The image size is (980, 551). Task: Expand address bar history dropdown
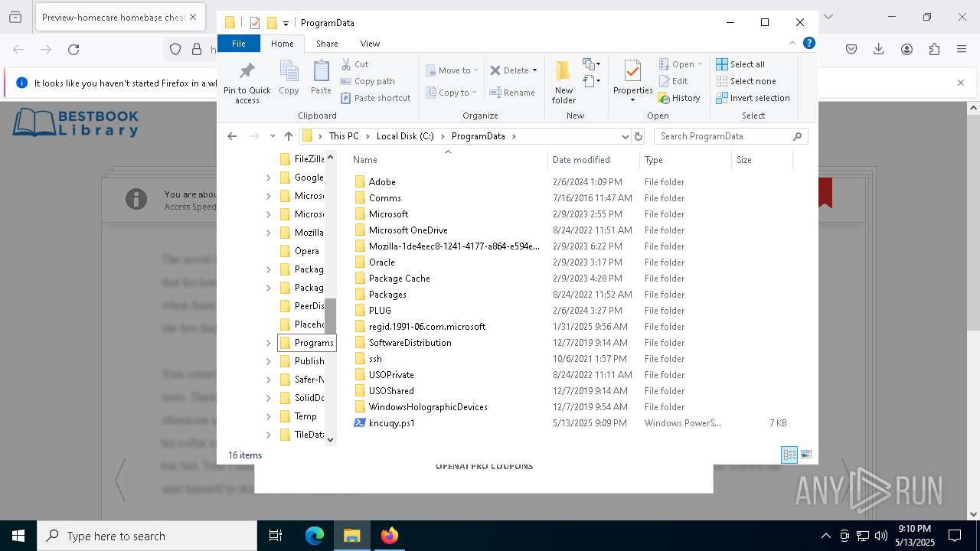tap(625, 136)
